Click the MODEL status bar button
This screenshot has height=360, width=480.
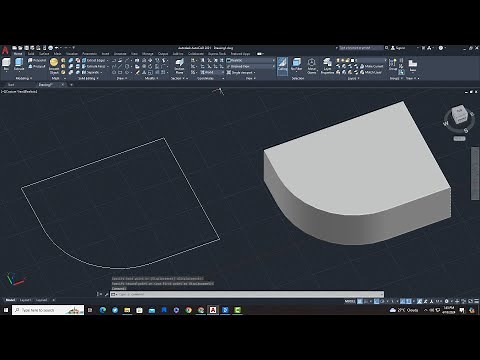point(350,301)
